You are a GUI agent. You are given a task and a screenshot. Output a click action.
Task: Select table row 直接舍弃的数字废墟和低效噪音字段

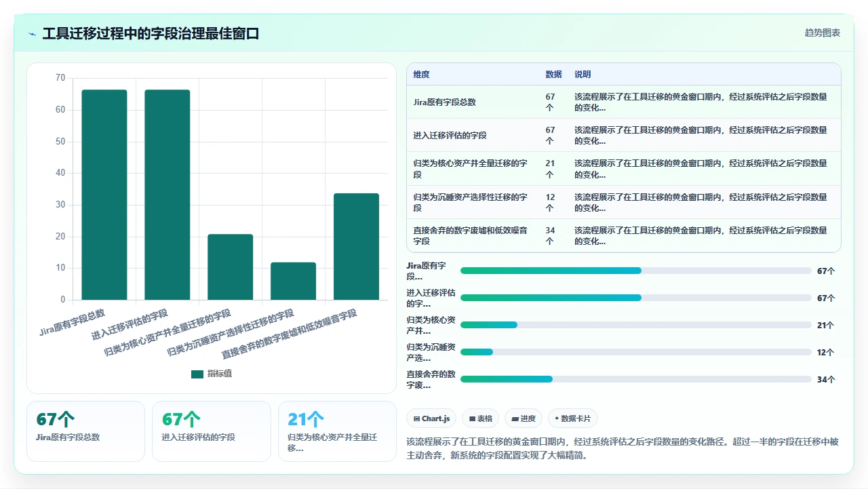(623, 235)
